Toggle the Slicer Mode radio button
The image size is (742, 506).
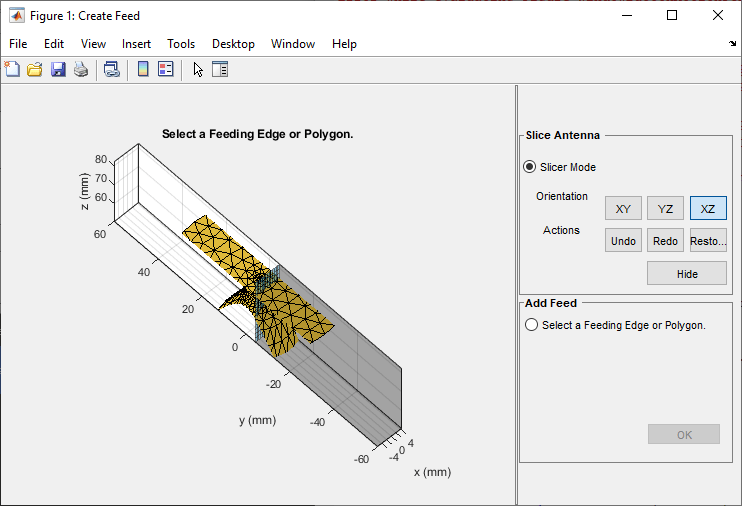530,167
